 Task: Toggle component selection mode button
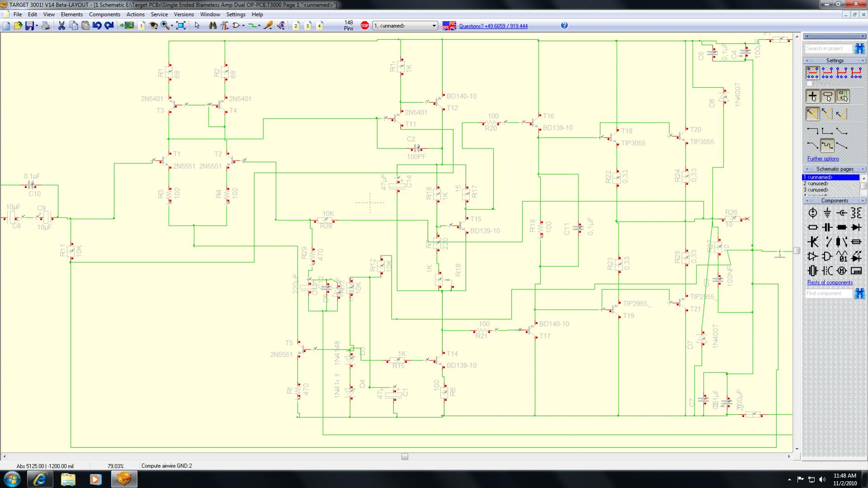(827, 96)
